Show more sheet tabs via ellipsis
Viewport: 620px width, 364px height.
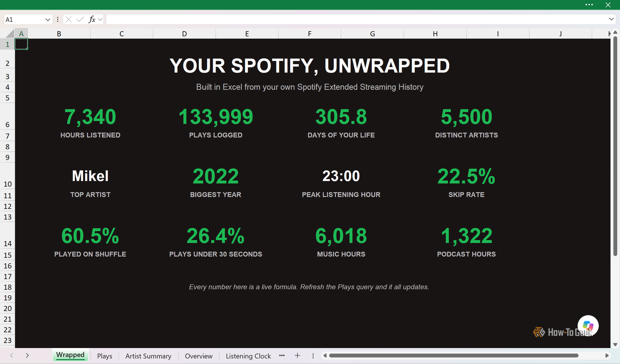coord(282,355)
